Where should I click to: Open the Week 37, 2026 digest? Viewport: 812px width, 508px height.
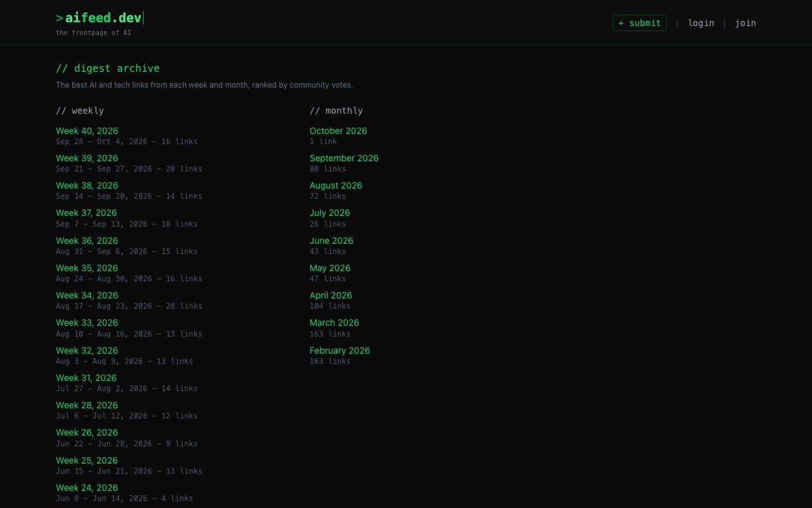[86, 213]
